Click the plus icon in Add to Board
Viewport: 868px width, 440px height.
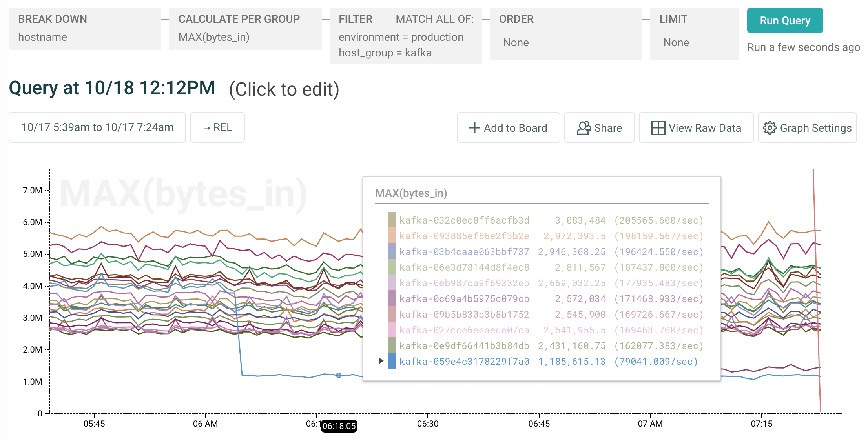[474, 128]
